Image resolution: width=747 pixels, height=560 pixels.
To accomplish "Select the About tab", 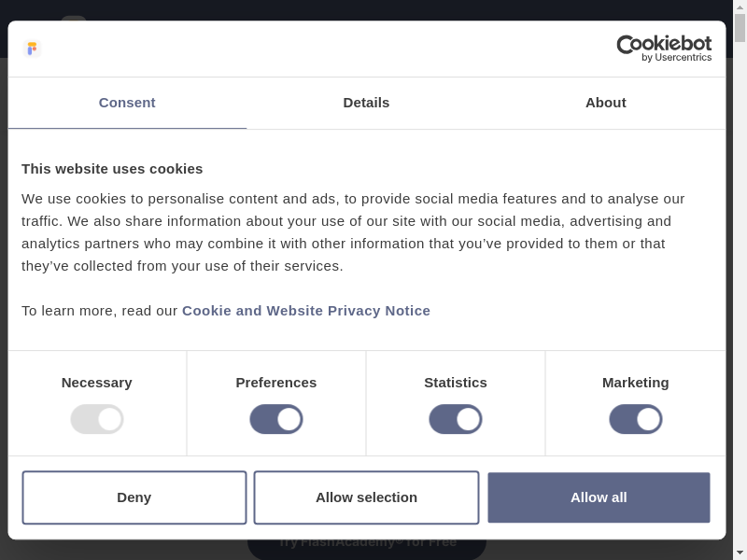I will [605, 103].
